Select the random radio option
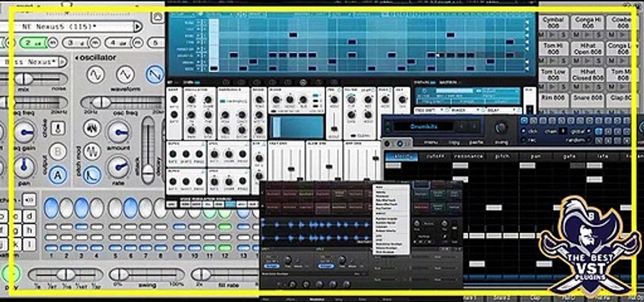The height and width of the screenshot is (302, 644). (x=589, y=140)
